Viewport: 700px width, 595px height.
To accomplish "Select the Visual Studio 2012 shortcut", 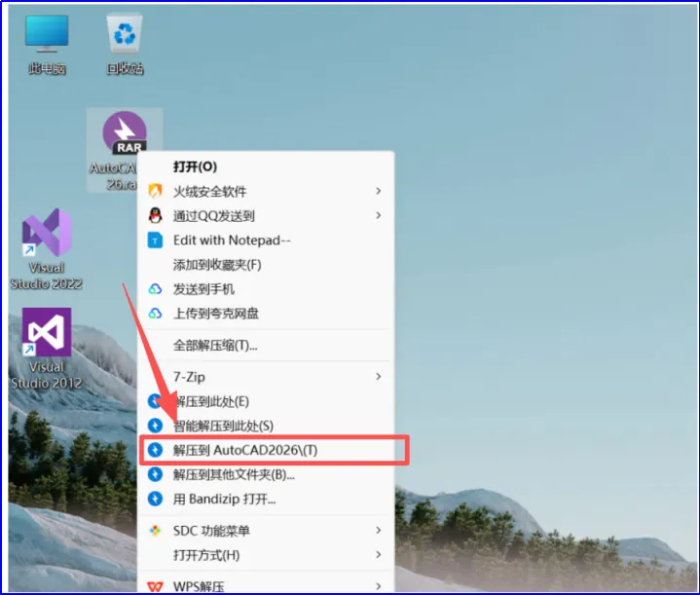I will 47,349.
